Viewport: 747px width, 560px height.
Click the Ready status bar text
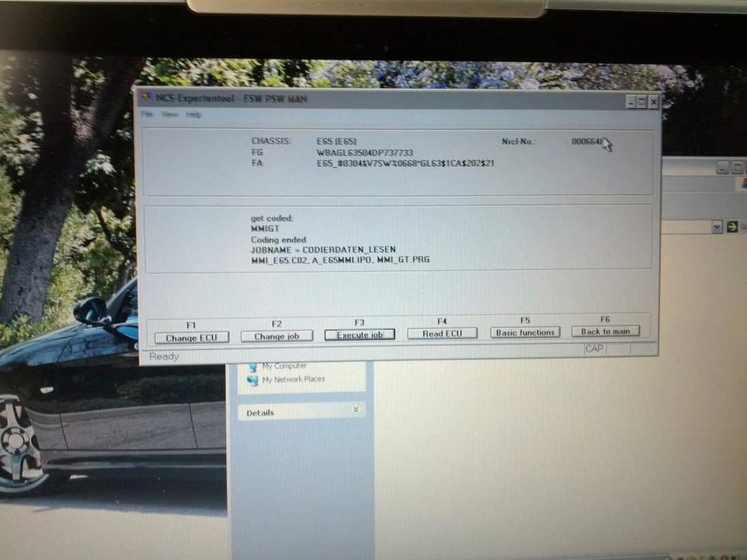click(164, 356)
